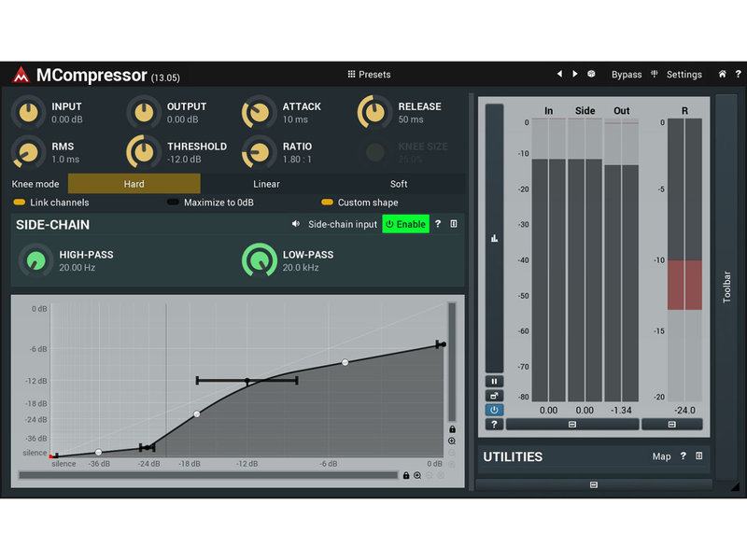Click the Bypass button
Screen dimensions: 747x560
(x=627, y=75)
